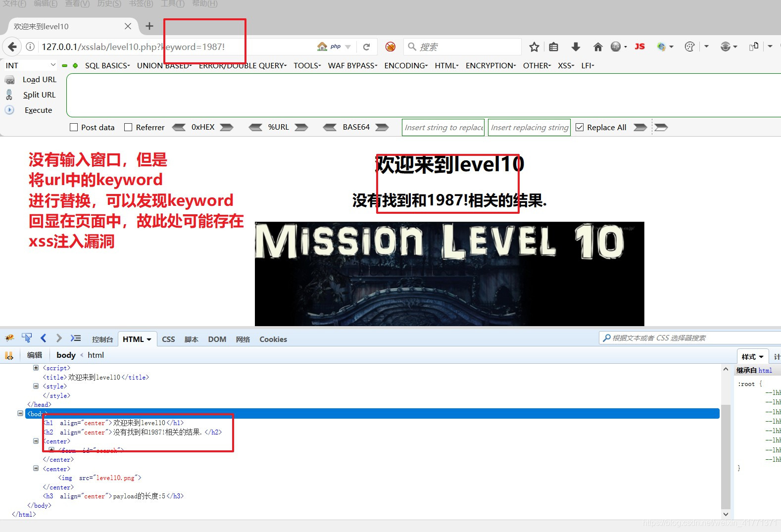Open site information icon in address bar
This screenshot has height=532, width=781.
30,47
